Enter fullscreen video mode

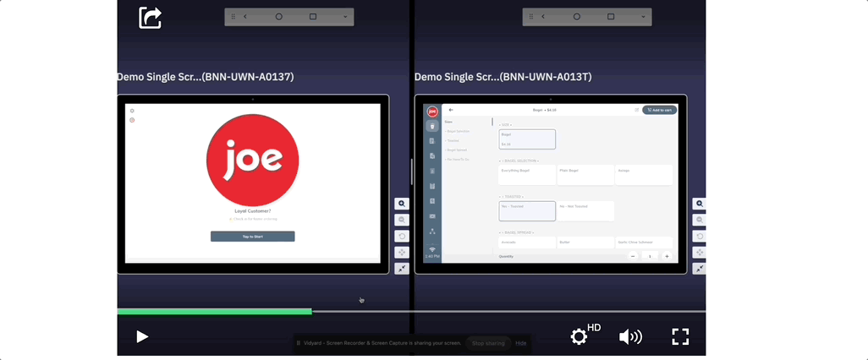click(680, 337)
